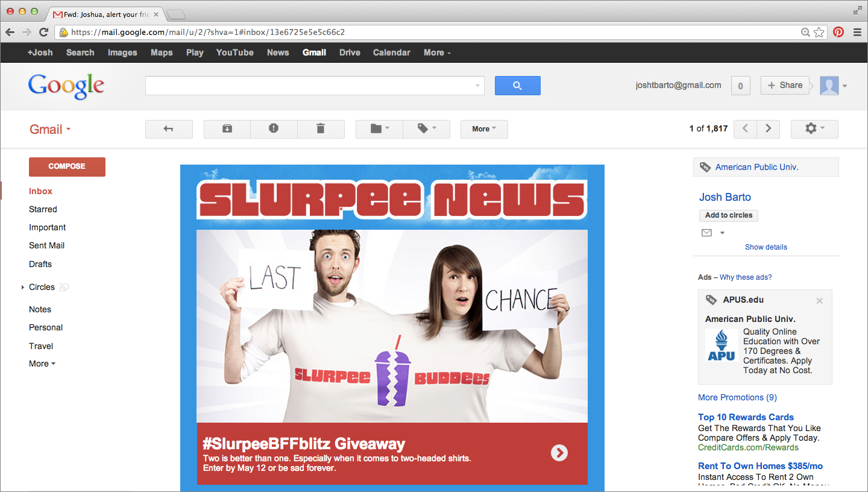Close the APUS.edu ad
Image resolution: width=868 pixels, height=492 pixels.
(819, 300)
